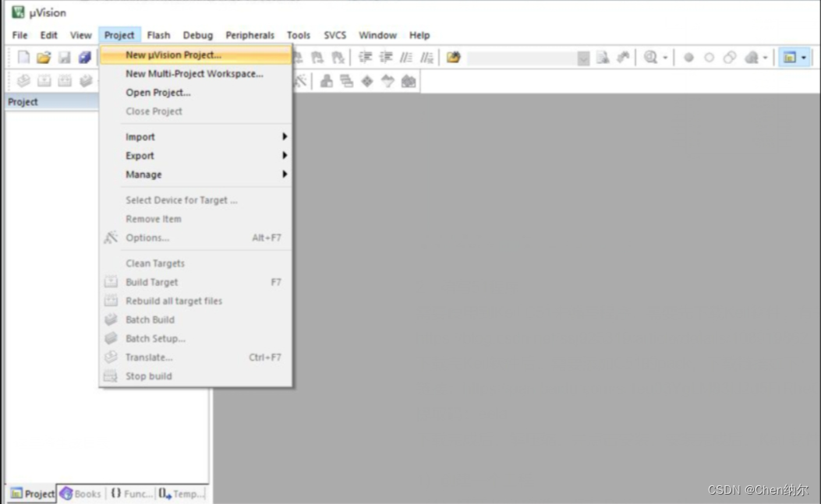Click the Incremental Find toolbar icon

coord(623,57)
